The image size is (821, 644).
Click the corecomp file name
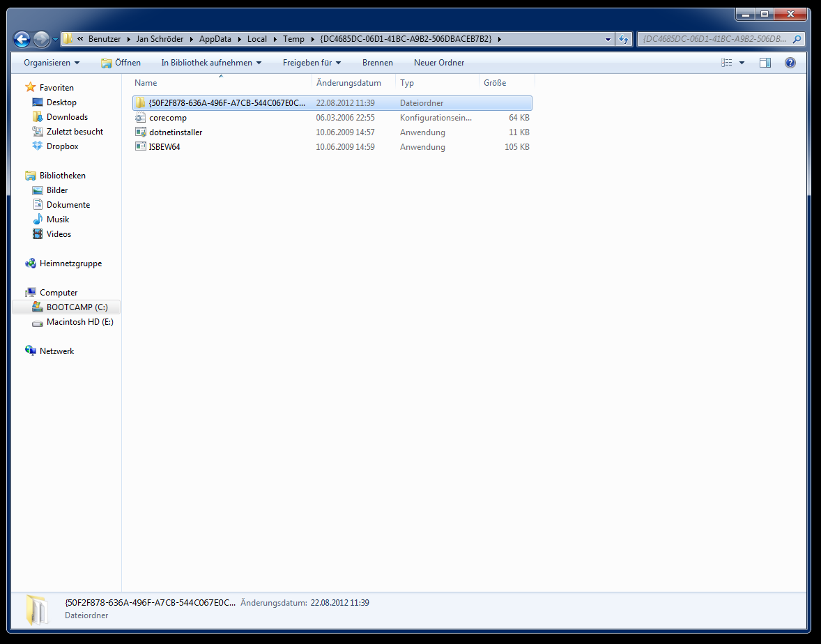[x=167, y=118]
